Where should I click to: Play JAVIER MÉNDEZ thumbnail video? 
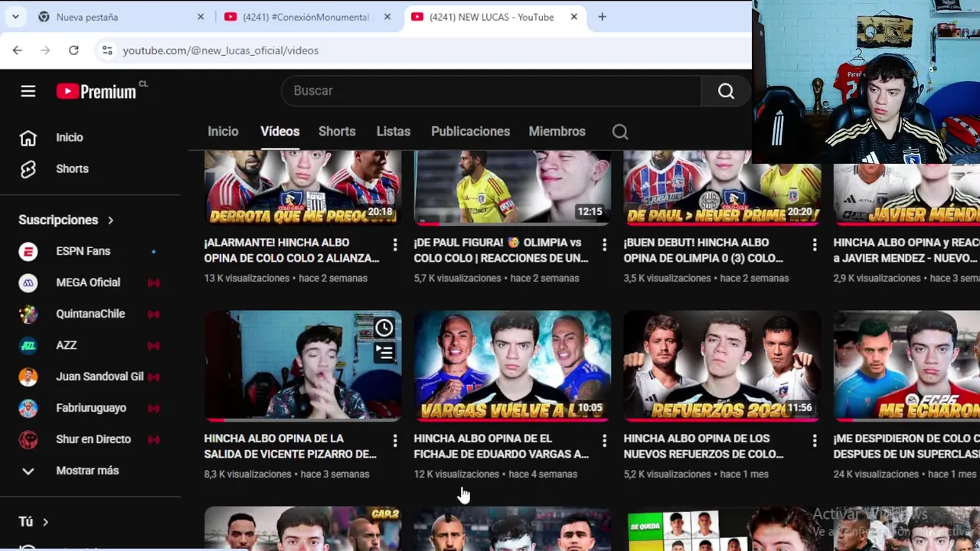906,194
